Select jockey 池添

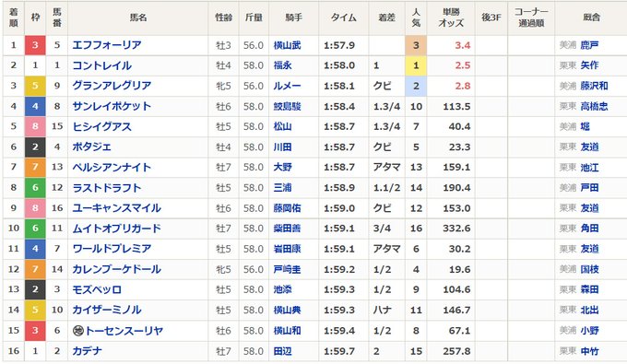(283, 289)
